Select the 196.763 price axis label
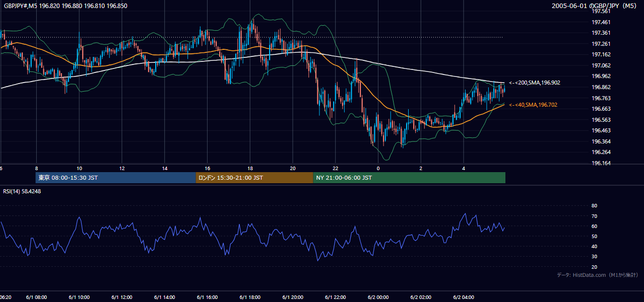Screen dimensions: 644x302 [601, 98]
